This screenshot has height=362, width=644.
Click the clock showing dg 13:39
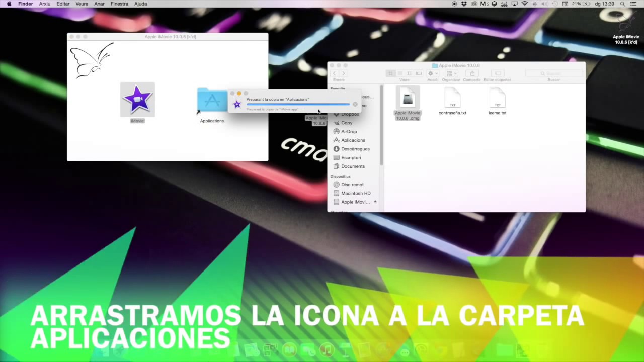click(606, 4)
